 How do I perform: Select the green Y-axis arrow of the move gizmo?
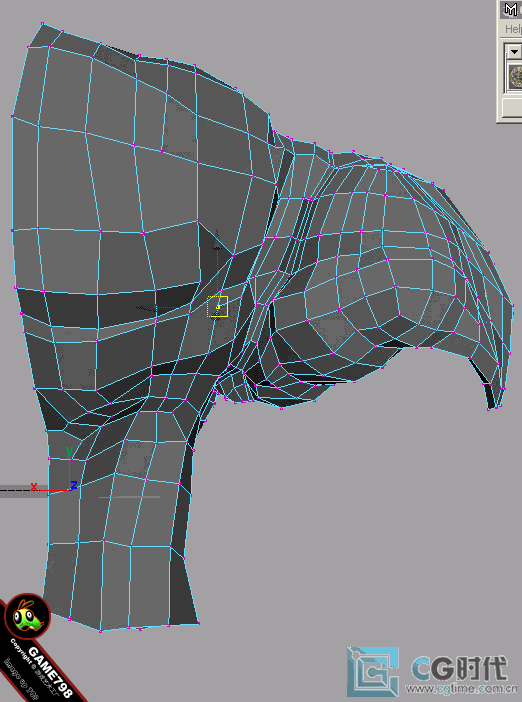tap(217, 240)
